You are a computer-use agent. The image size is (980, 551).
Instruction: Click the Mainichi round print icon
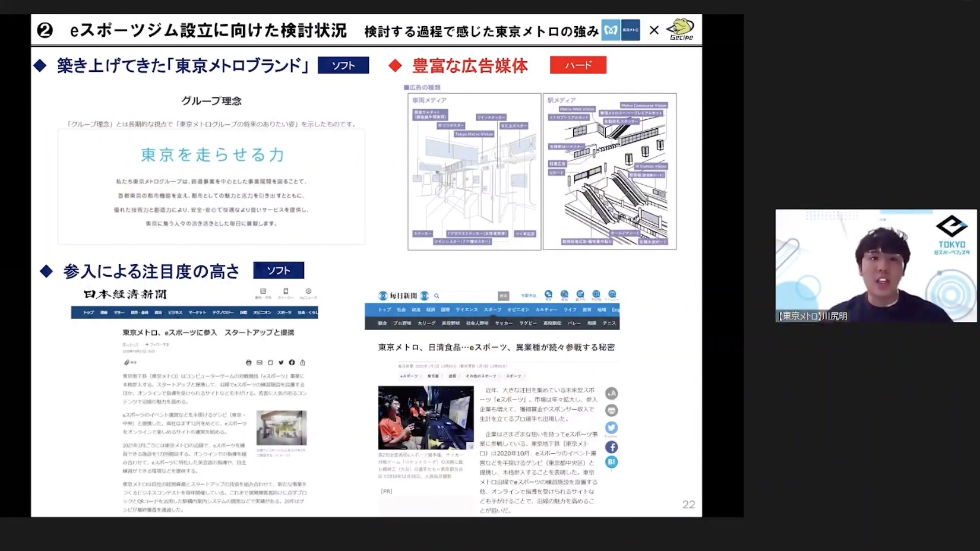pyautogui.click(x=611, y=410)
